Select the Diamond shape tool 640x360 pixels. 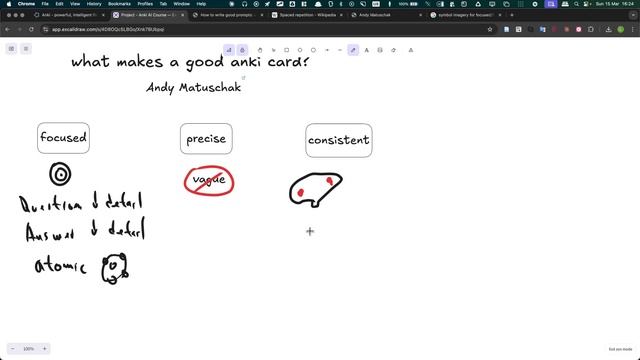pos(300,50)
